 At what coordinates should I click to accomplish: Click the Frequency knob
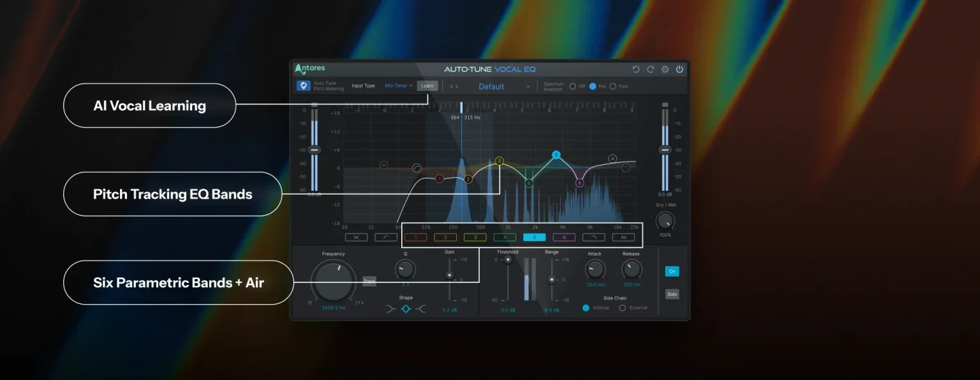point(334,282)
